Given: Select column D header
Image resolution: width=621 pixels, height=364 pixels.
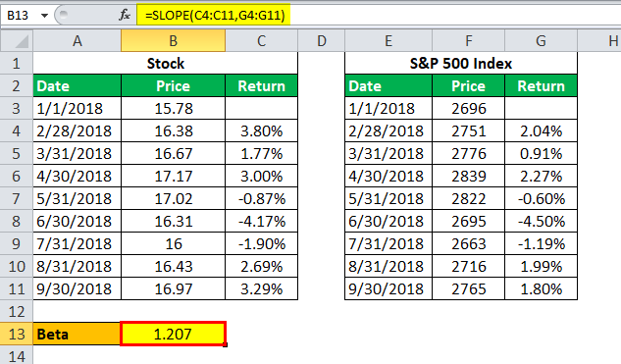Looking at the screenshot, I should [321, 41].
